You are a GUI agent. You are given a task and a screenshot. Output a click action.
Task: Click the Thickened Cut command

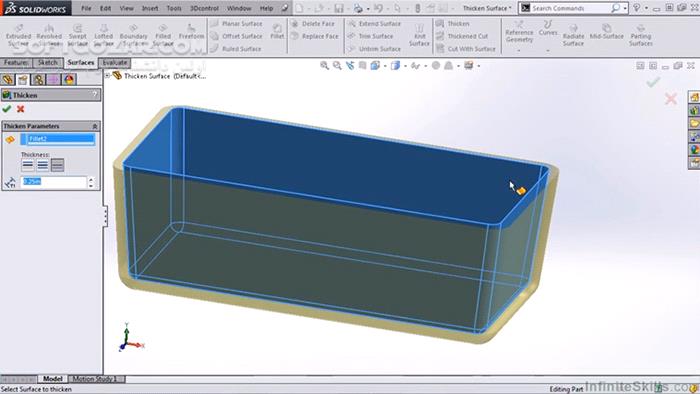462,36
